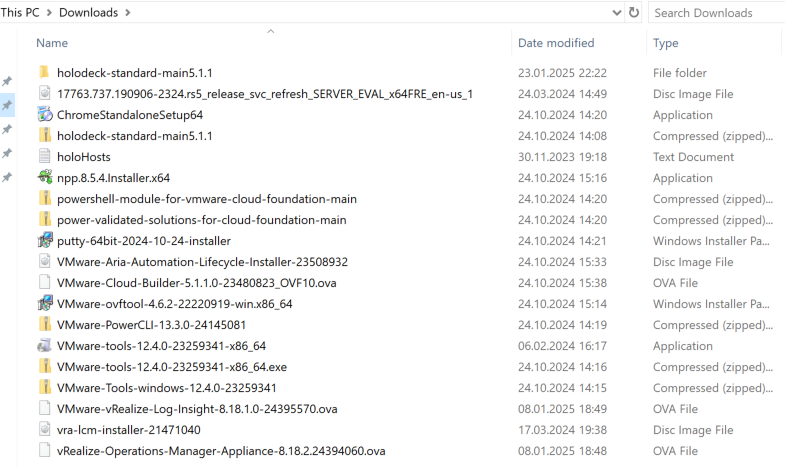Image resolution: width=785 pixels, height=467 pixels.
Task: Select VMware-PowerCLI-13.3.0-24145081 file name
Action: tap(152, 325)
